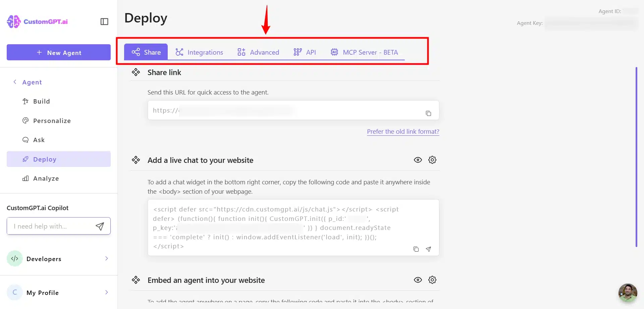Click the My Profile avatar
Viewport: 644px width, 309px height.
(15, 292)
